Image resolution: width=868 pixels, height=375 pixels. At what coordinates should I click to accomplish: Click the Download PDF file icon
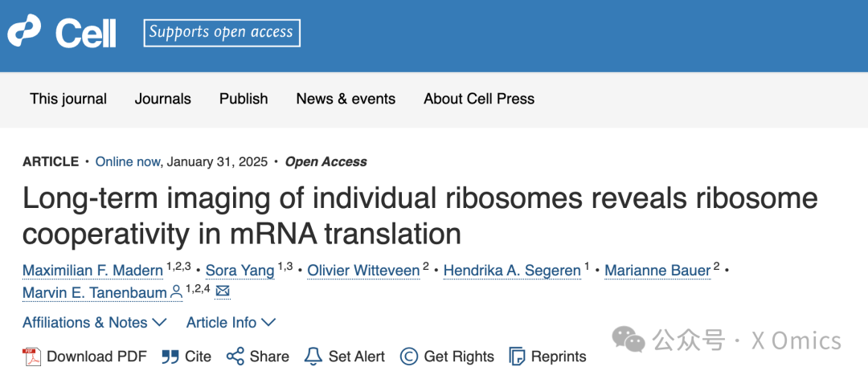click(31, 357)
